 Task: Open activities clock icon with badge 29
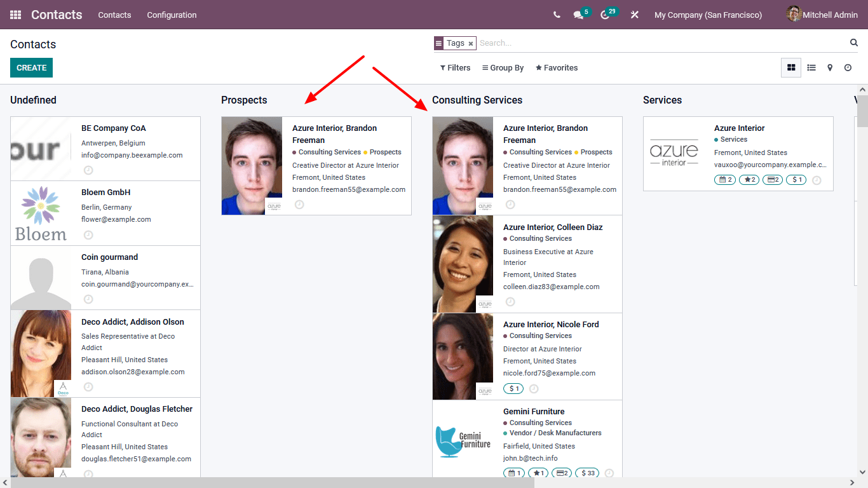pyautogui.click(x=605, y=15)
